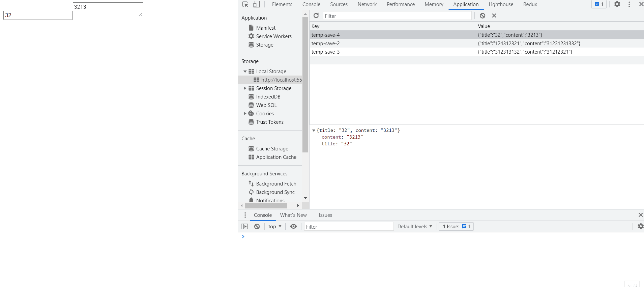This screenshot has height=287, width=644.
Task: Click the sidebar horizontal scrollbar
Action: [x=266, y=206]
